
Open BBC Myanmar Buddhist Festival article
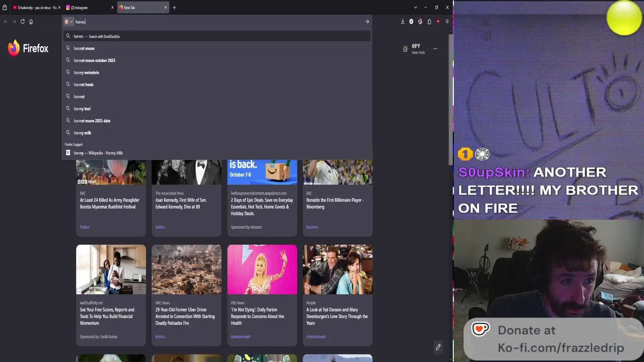click(110, 204)
